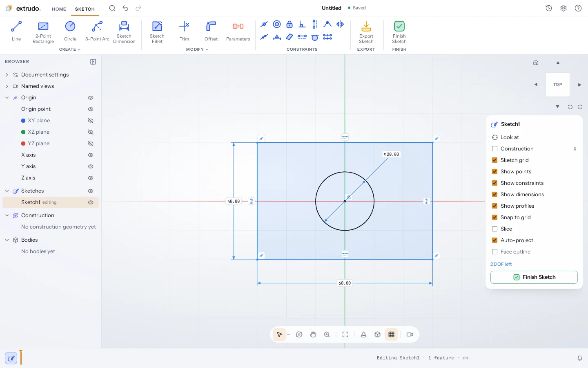This screenshot has height=368, width=588.
Task: Show the XY plane via eye icon
Action: pos(91,121)
